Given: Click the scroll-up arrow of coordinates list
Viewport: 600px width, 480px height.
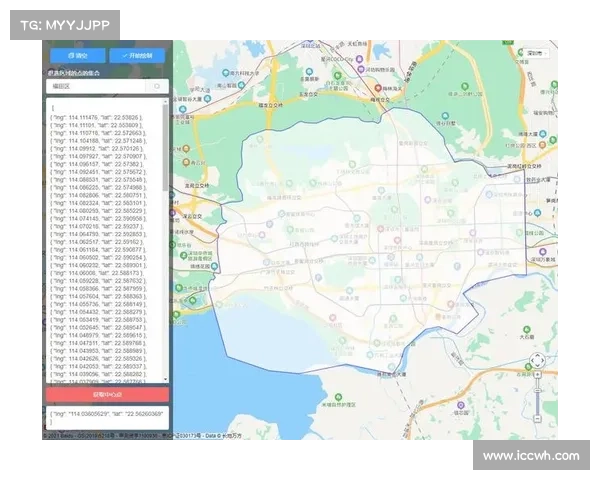Looking at the screenshot, I should (x=166, y=102).
